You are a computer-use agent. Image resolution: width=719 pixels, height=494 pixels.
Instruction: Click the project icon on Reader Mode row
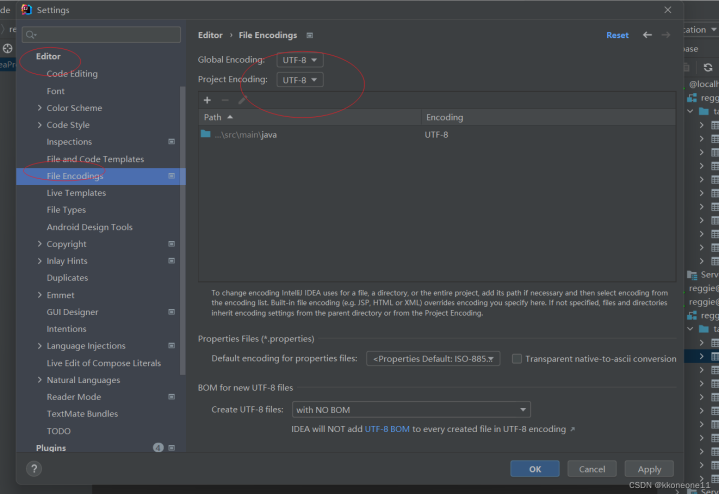point(171,397)
